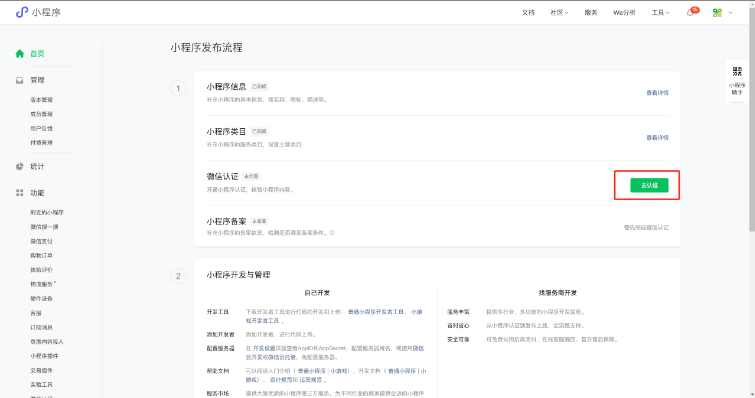Viewport: 755px width, 398px height.
Task: Click the 管理 section icon
Action: (x=20, y=80)
